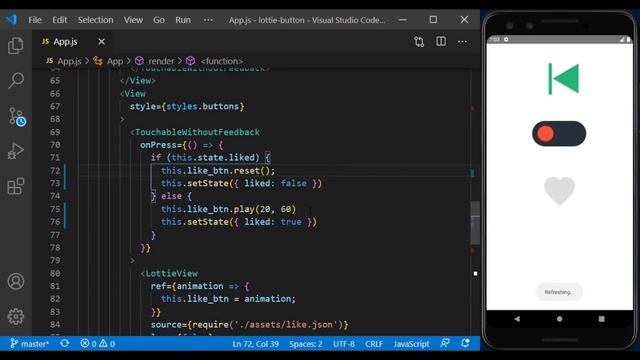Change file encoding UTF-8
The width and height of the screenshot is (640, 360).
(344, 344)
